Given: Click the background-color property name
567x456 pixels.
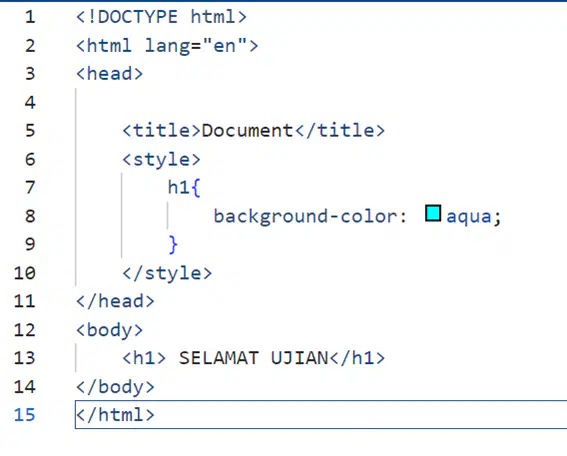Looking at the screenshot, I should [x=306, y=216].
